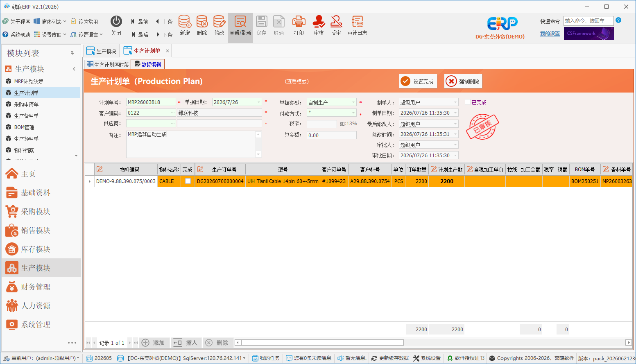This screenshot has width=636, height=364.
Task: Switch to the 生产模块 tab
Action: (x=102, y=51)
